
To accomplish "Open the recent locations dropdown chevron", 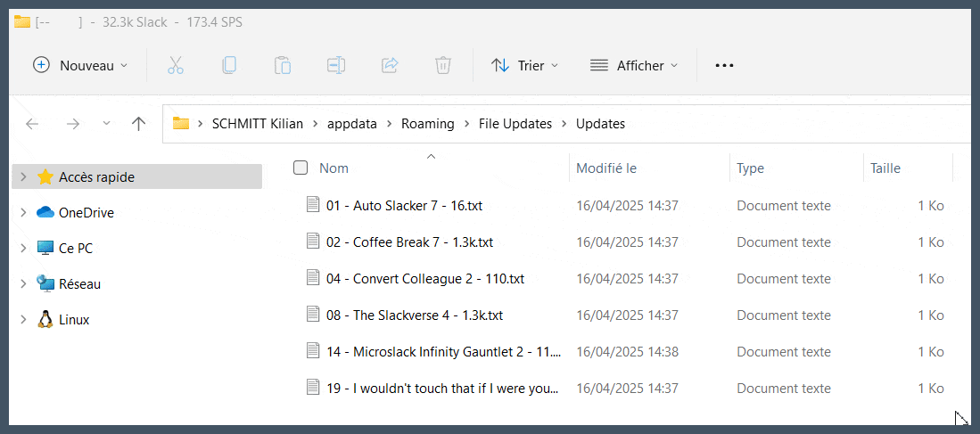I will (x=106, y=124).
